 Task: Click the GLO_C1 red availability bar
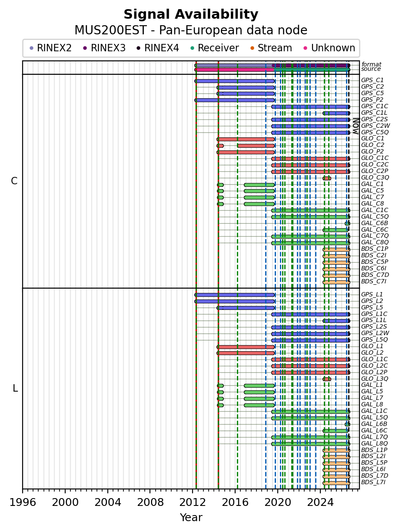coord(246,139)
